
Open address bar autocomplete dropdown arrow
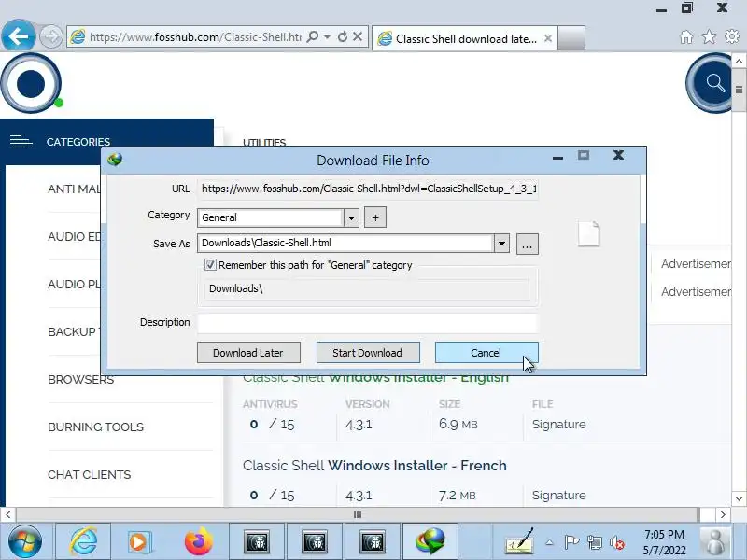(328, 36)
